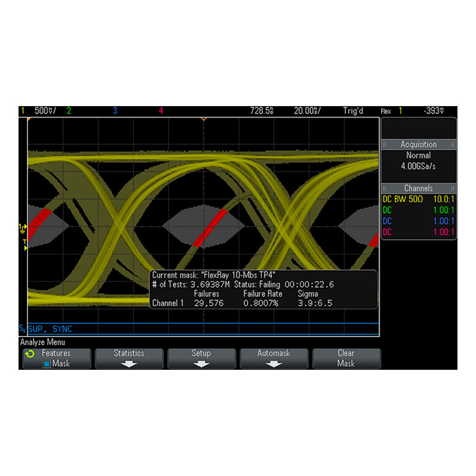Click the Flex trigger type label
The image size is (476, 476).
pos(386,111)
